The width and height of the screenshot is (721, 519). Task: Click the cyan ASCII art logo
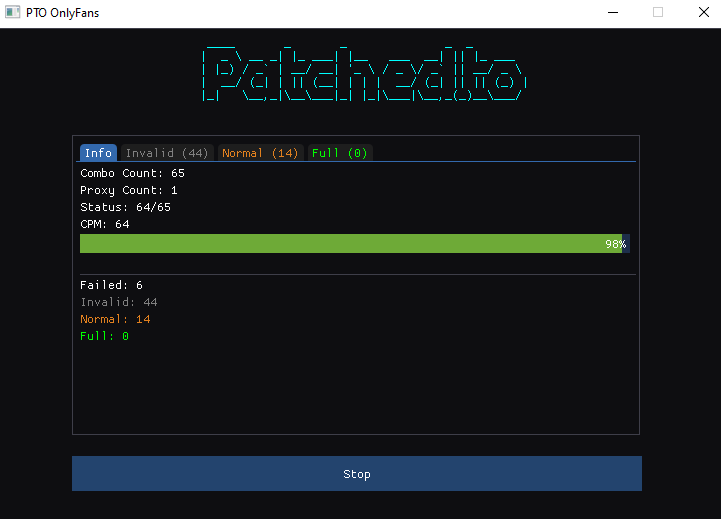click(364, 74)
